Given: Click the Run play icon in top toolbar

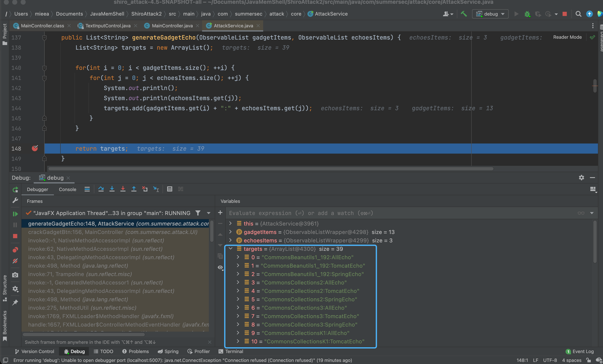Looking at the screenshot, I should tap(516, 14).
